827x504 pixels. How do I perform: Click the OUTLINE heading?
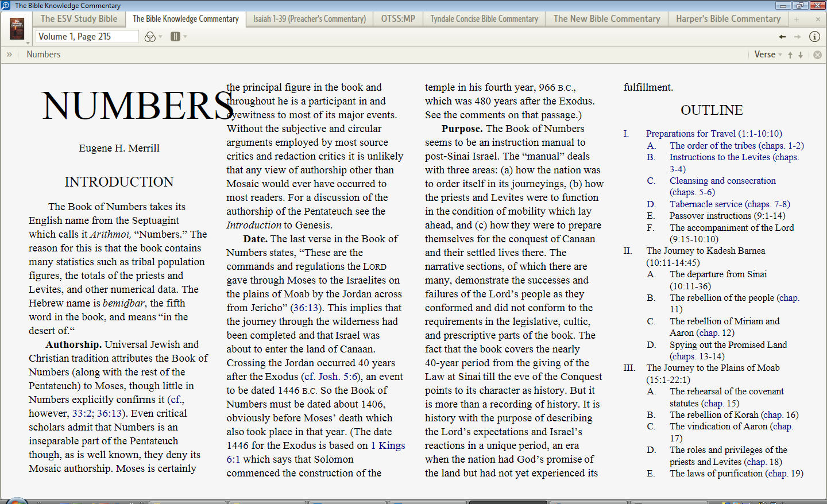712,110
